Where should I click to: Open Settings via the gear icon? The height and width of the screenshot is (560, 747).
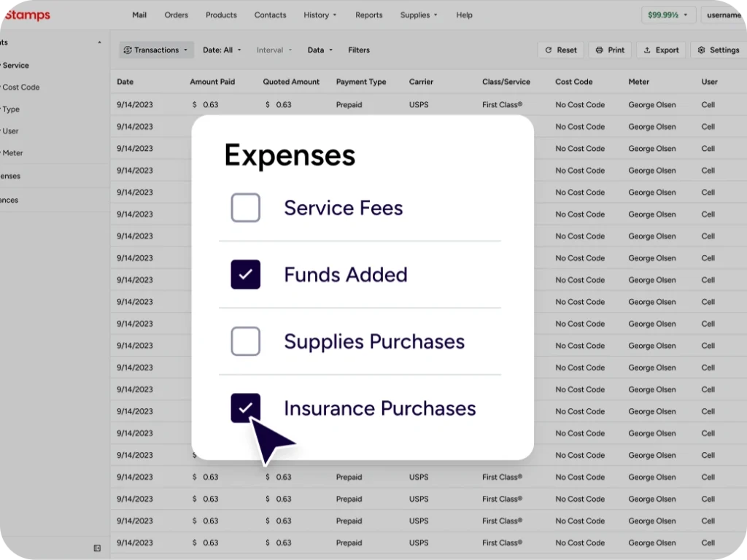(x=701, y=50)
